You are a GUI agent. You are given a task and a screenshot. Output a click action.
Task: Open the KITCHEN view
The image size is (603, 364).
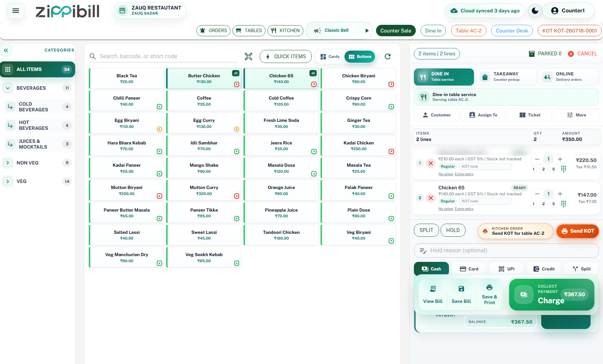(x=285, y=31)
